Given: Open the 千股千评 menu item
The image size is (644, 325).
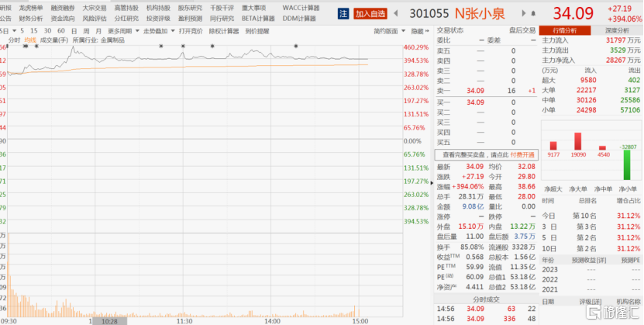Looking at the screenshot, I should point(222,8).
